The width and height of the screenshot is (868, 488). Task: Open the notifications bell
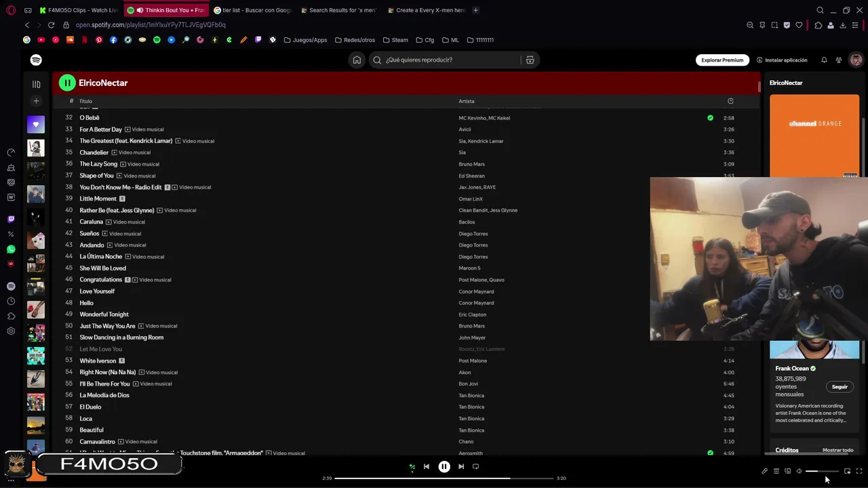824,60
